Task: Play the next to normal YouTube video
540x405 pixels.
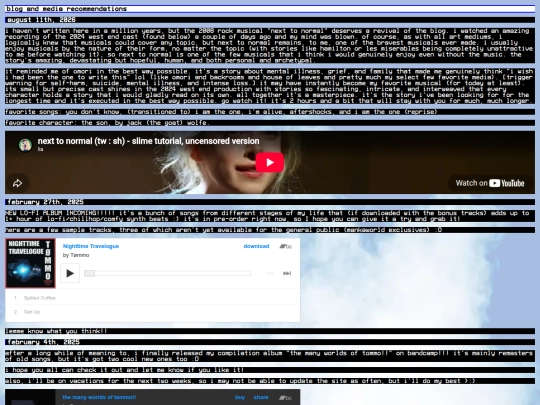Action: coord(270,162)
